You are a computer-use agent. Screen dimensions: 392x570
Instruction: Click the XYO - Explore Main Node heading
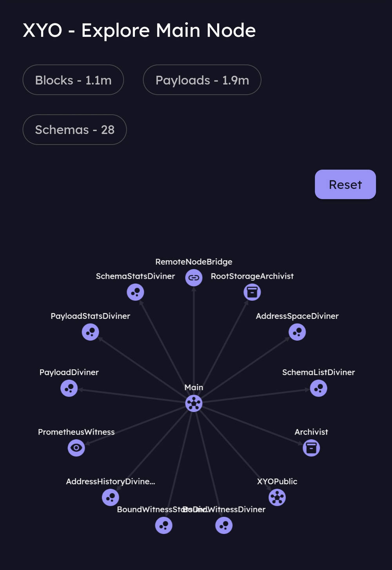(139, 30)
